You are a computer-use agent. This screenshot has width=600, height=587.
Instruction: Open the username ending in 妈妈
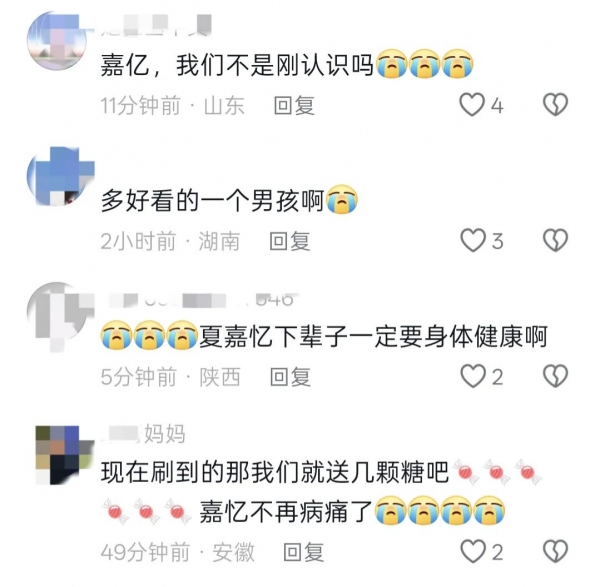pyautogui.click(x=144, y=434)
